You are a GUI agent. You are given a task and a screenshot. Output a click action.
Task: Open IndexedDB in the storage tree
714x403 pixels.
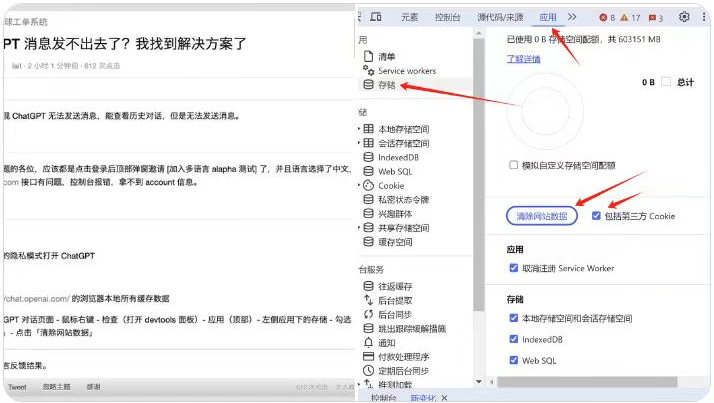point(398,157)
